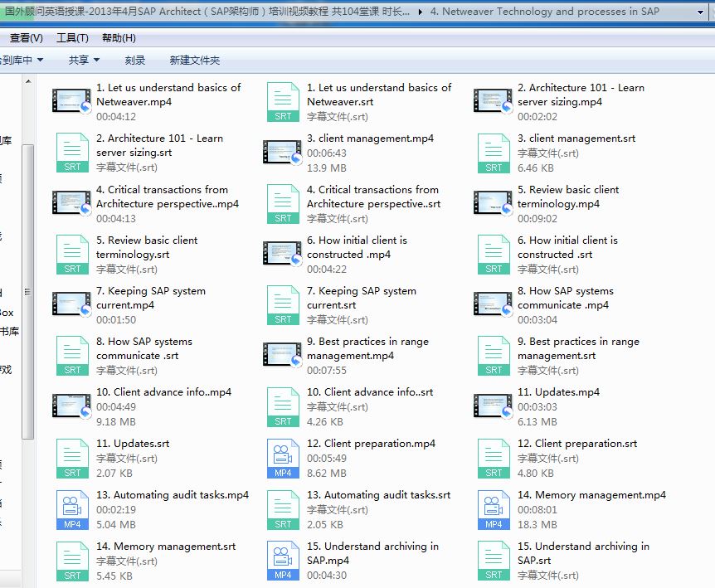Select file name 6. How initial client is constructed .mp4
715x588 pixels.
[357, 247]
